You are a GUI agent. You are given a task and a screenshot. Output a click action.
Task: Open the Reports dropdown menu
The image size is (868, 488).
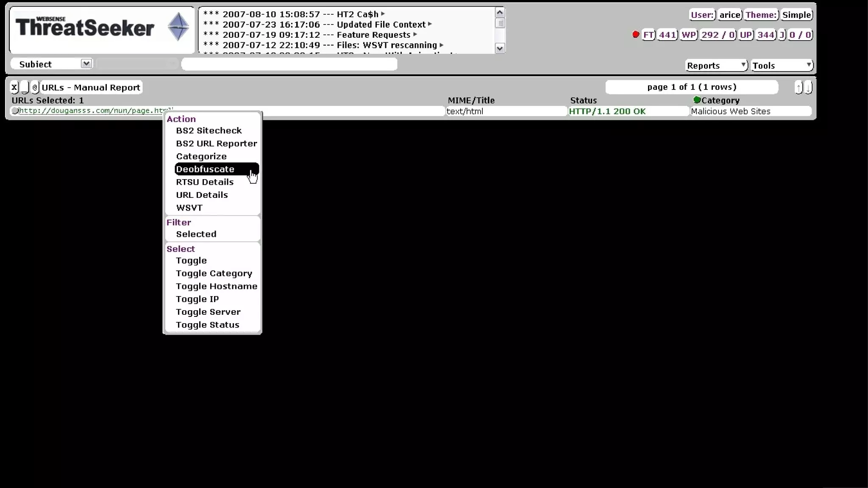[716, 65]
